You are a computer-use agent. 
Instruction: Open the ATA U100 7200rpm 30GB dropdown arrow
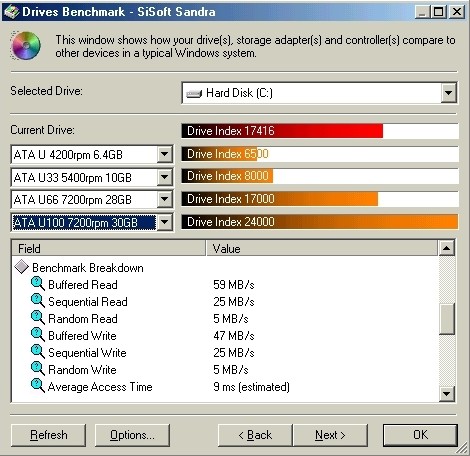(x=164, y=222)
